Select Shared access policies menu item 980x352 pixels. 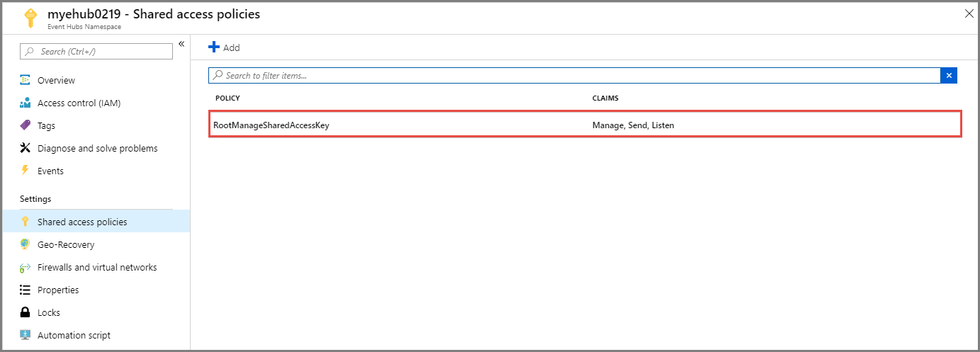pyautogui.click(x=95, y=222)
